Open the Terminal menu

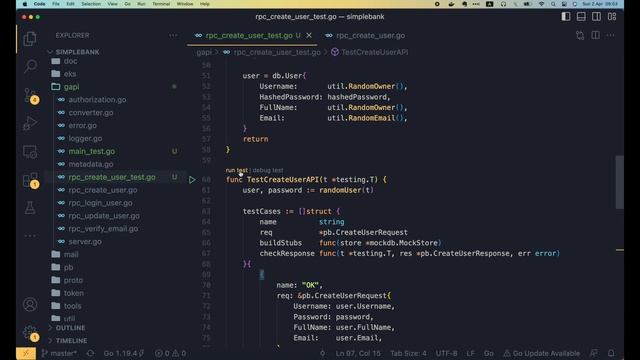pyautogui.click(x=161, y=4)
